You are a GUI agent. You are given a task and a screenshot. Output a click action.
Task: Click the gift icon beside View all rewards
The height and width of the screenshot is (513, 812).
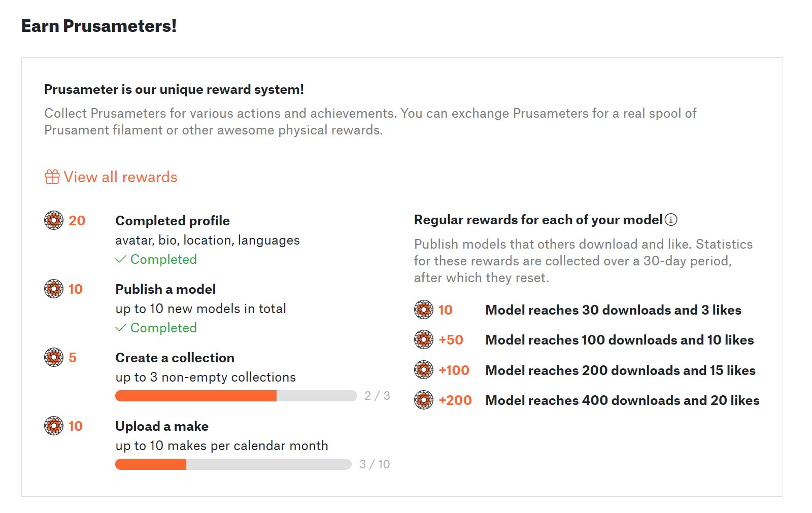52,177
